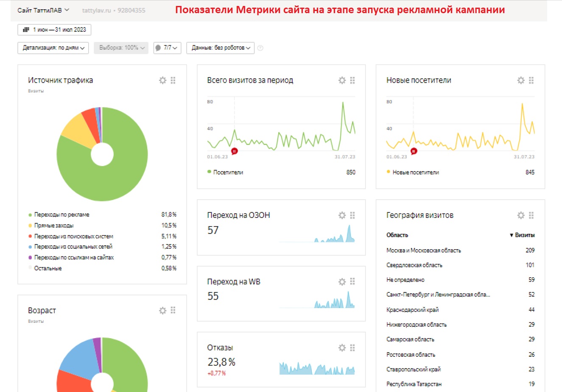Open settings gear of Источник трафика widget

point(162,80)
